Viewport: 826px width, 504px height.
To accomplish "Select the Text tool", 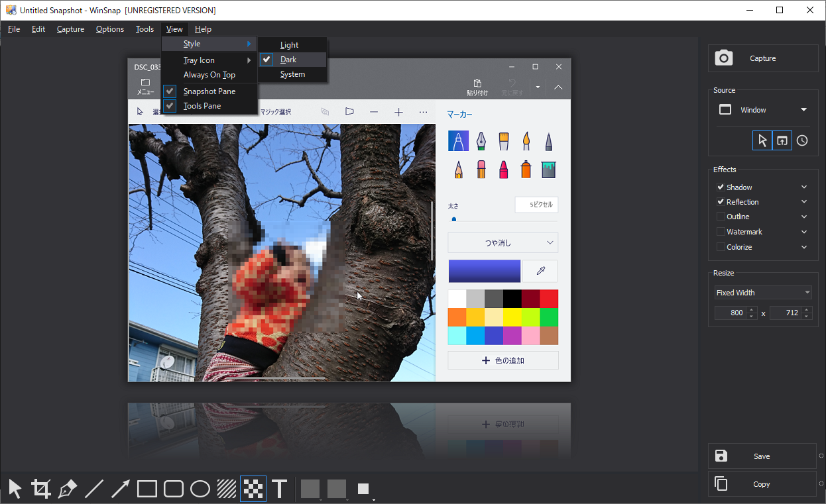I will [279, 489].
